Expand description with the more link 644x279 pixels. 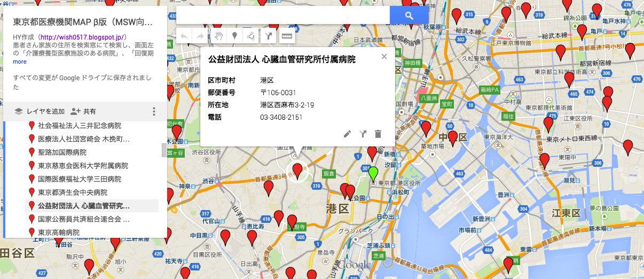click(20, 61)
